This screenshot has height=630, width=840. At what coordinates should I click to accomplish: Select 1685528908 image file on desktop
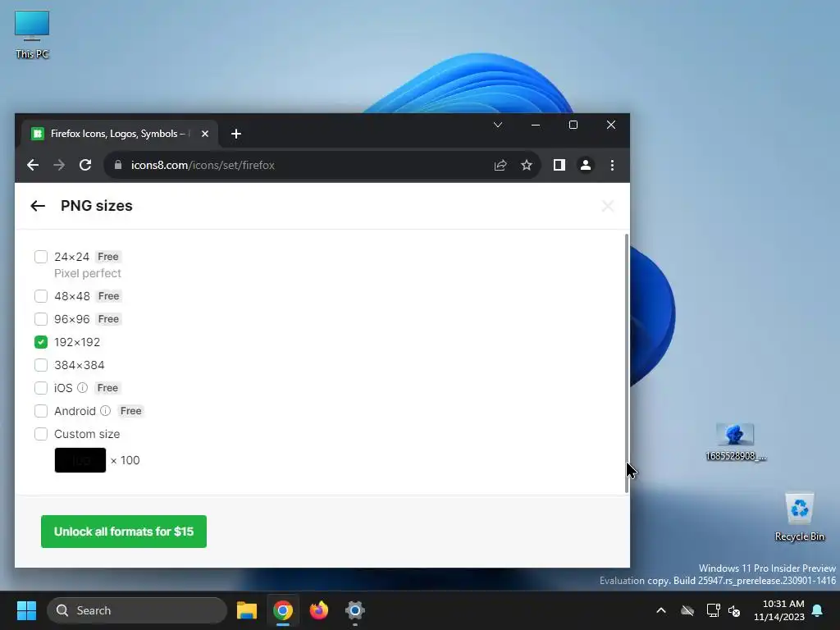736,442
